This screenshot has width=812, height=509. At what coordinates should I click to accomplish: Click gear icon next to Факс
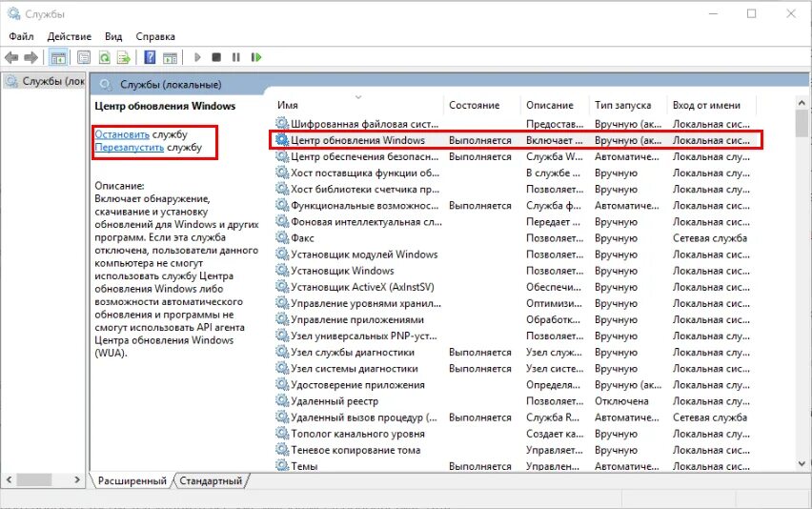(x=282, y=237)
